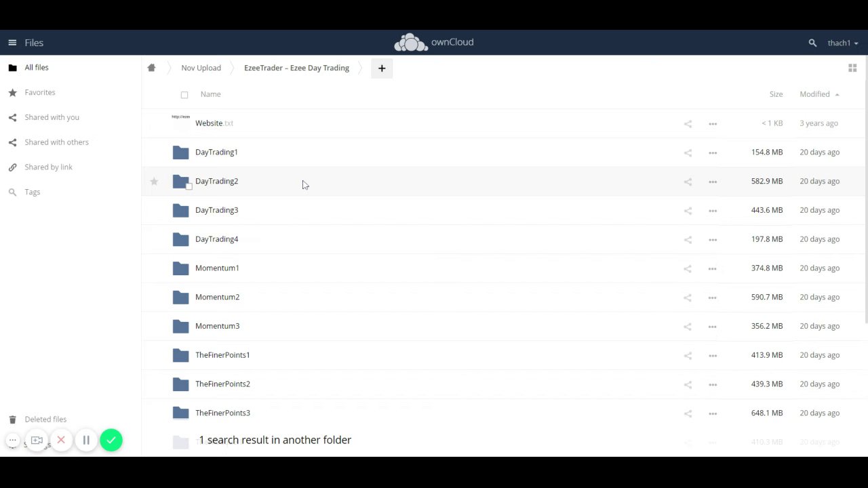This screenshot has height=488, width=868.
Task: Click the DayTrading4 folder icon
Action: [x=180, y=239]
